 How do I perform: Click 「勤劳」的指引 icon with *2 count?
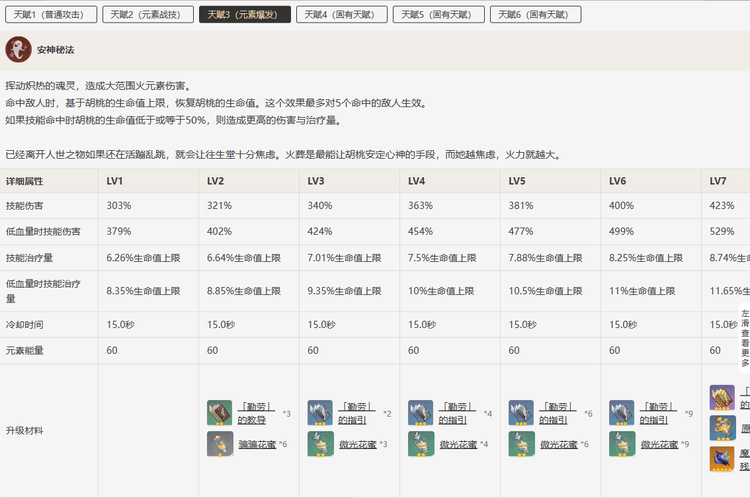coord(320,413)
